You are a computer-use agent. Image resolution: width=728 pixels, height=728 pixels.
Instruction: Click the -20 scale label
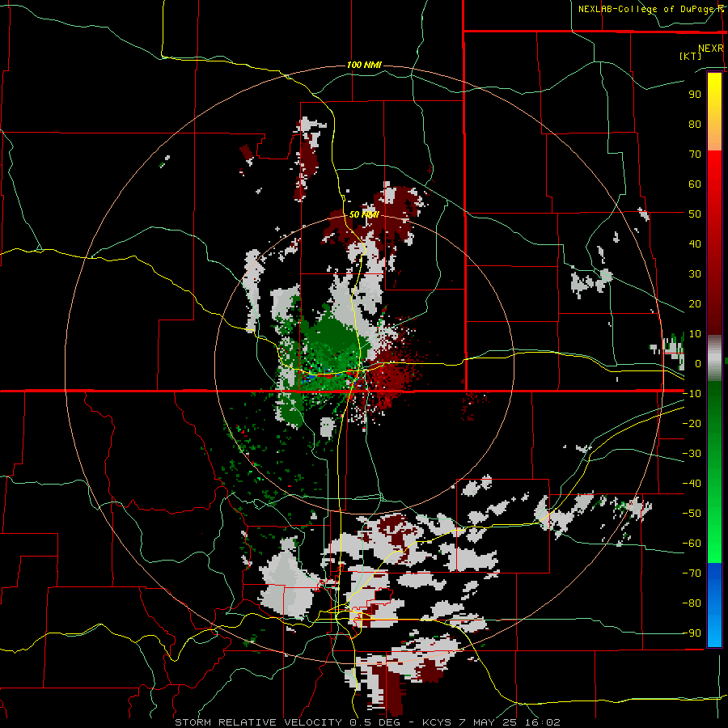coord(692,424)
